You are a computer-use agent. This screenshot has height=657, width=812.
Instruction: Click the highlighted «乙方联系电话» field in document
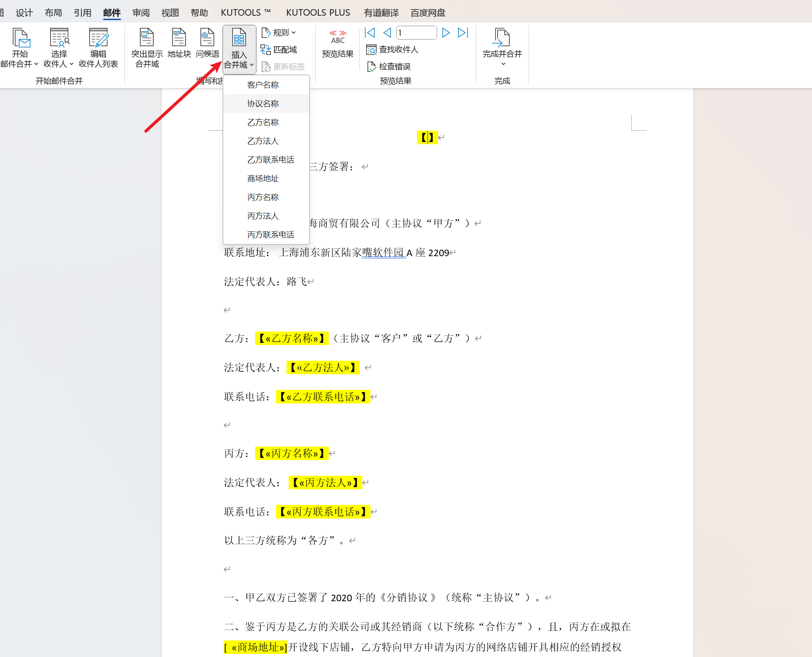point(323,397)
